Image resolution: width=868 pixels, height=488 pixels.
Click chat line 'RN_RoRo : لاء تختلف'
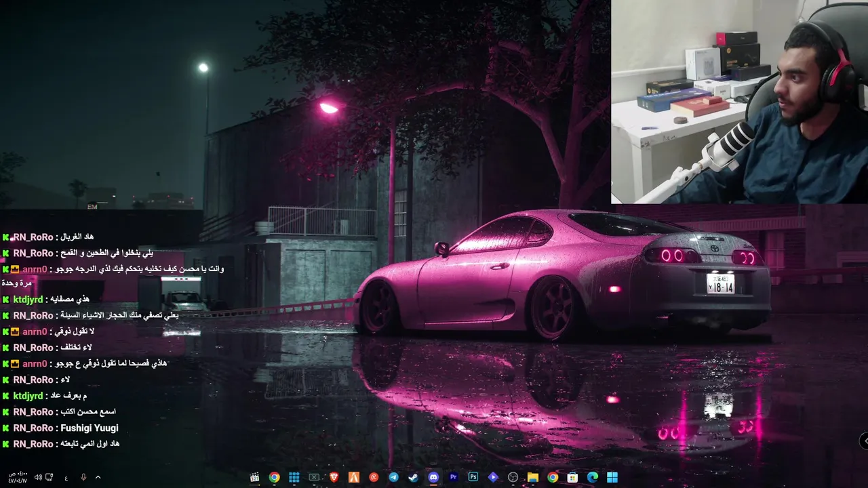47,347
